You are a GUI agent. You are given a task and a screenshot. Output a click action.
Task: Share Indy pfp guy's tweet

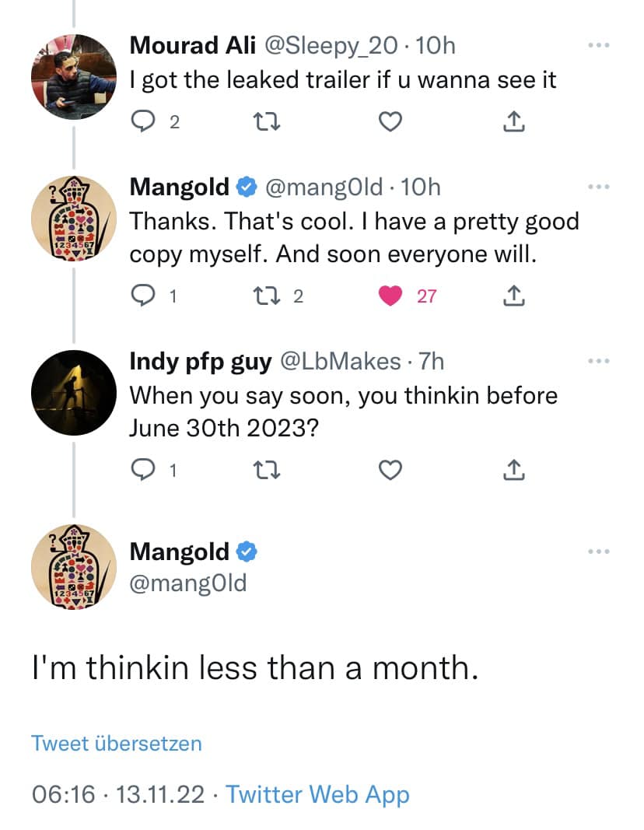click(513, 470)
